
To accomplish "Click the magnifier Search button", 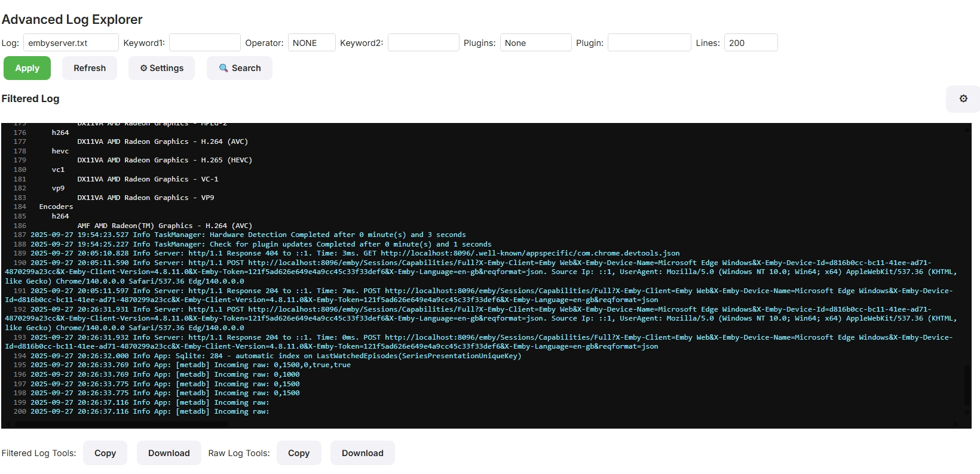I will click(x=240, y=68).
